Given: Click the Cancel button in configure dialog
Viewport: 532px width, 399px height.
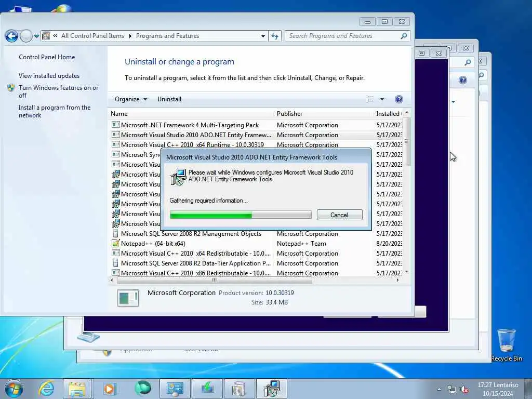Looking at the screenshot, I should pyautogui.click(x=339, y=215).
